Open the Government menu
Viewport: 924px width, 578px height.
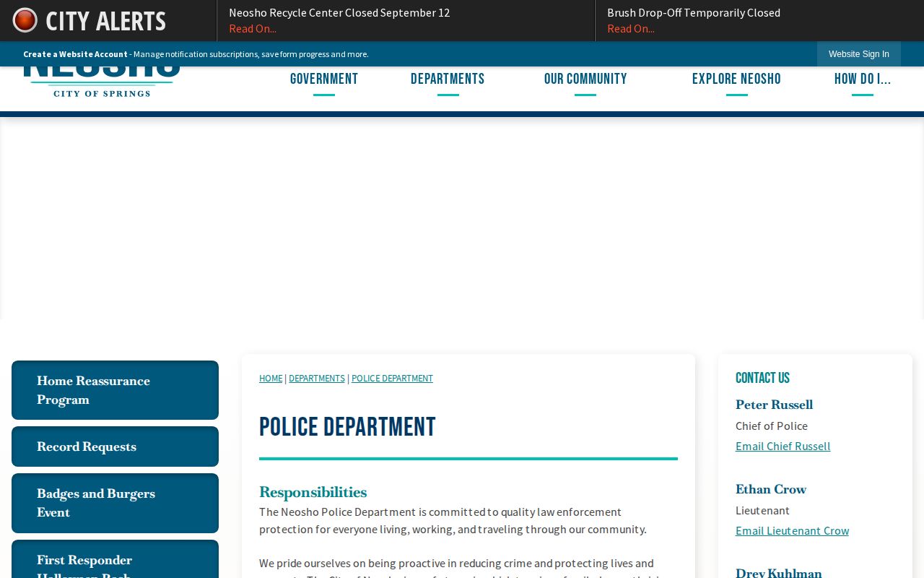point(324,79)
